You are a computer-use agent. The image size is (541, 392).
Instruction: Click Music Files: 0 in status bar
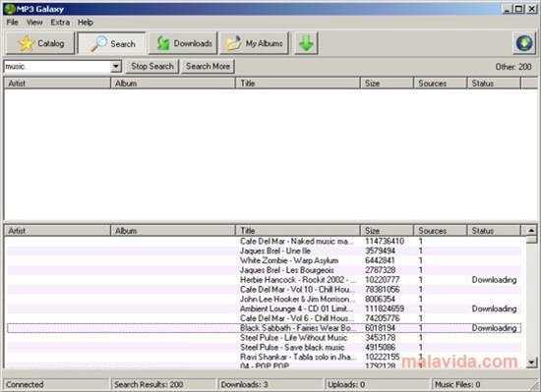(483, 384)
